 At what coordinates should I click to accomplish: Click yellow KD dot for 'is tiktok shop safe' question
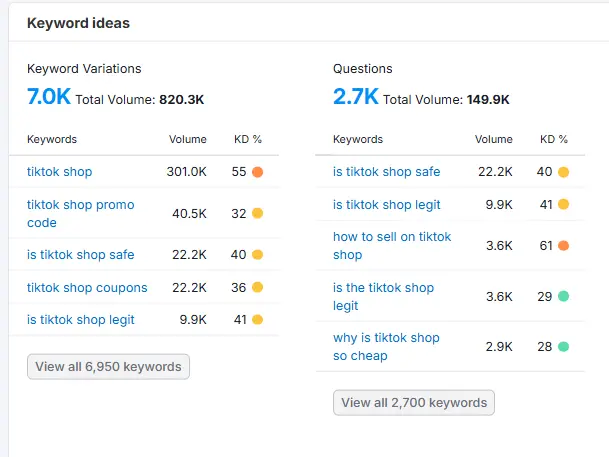(564, 172)
